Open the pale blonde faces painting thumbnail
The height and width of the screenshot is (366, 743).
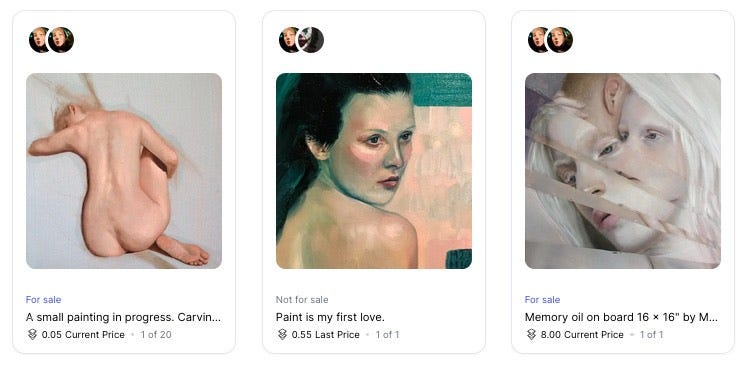(623, 171)
